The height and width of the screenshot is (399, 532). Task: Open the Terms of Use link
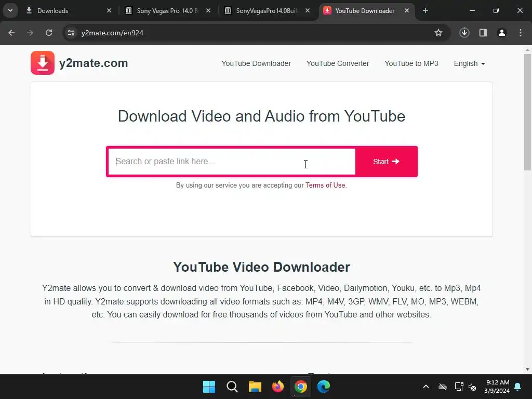tap(325, 185)
